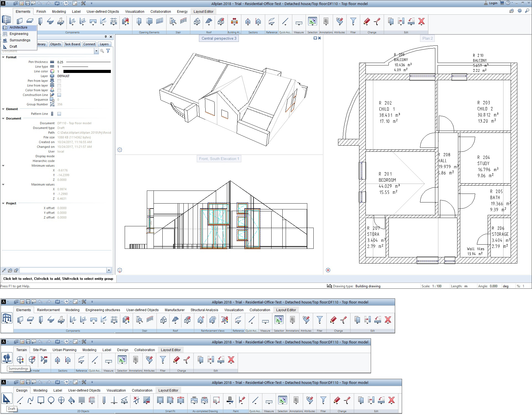532x416 pixels.
Task: Collapse the Maximum values group
Action: tap(3, 184)
